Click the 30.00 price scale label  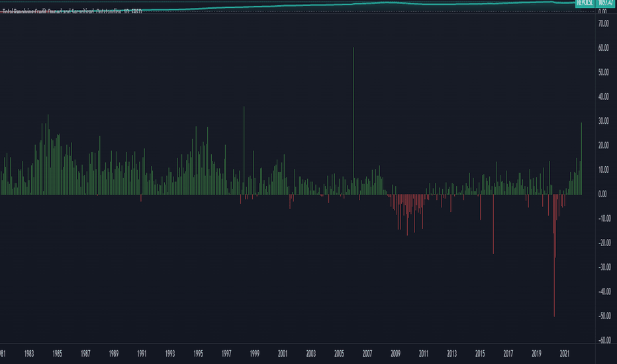604,121
